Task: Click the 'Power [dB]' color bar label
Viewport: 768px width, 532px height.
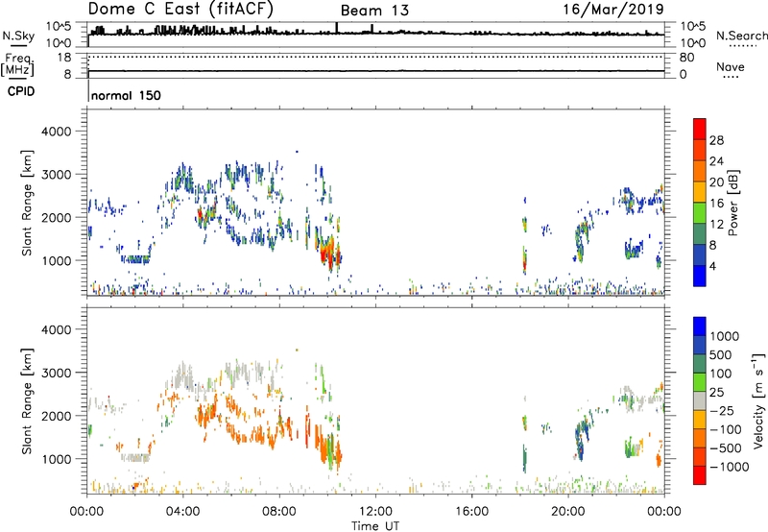Action: pyautogui.click(x=732, y=203)
